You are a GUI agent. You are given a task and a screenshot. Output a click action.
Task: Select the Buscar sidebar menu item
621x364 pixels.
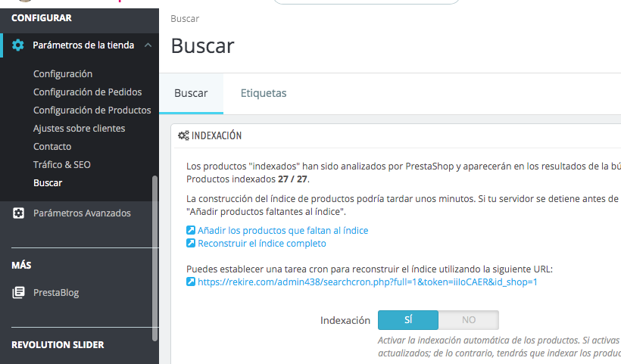[48, 183]
